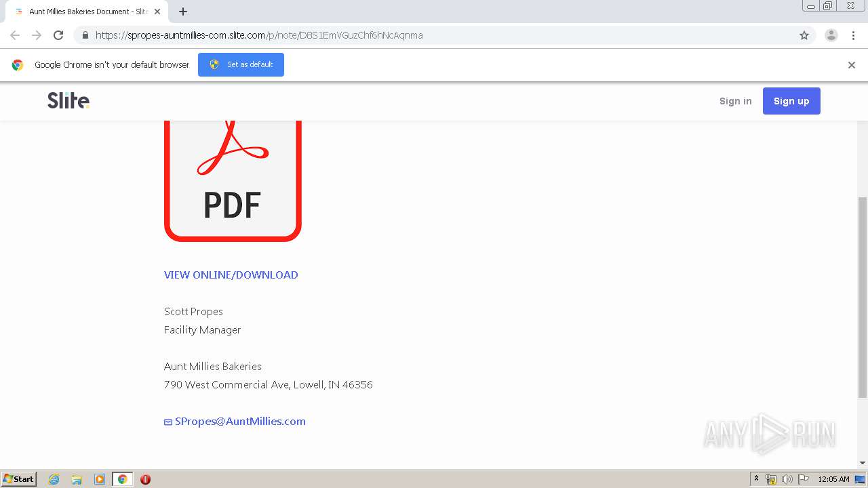The height and width of the screenshot is (488, 868).
Task: Dismiss the default browser notification bar
Action: [851, 65]
